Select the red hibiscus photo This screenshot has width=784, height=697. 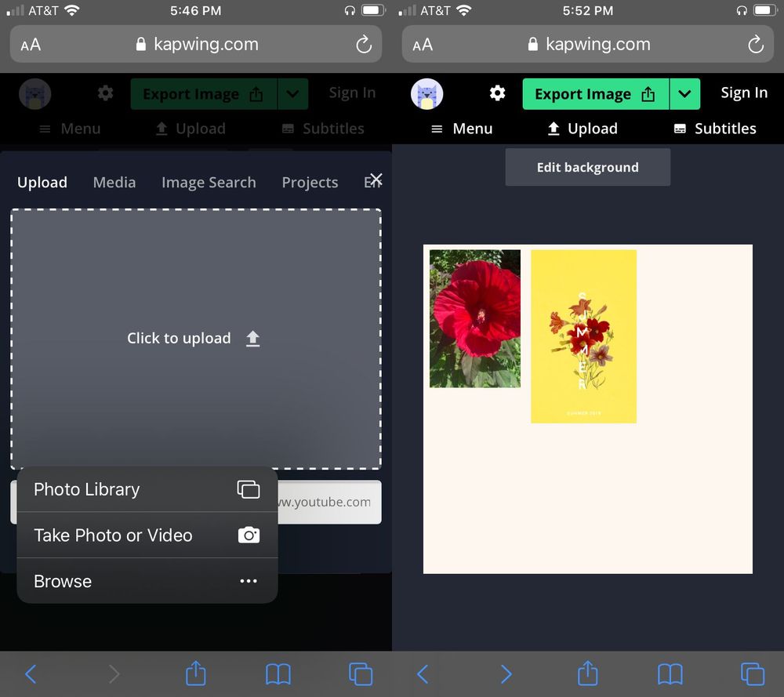(x=474, y=318)
